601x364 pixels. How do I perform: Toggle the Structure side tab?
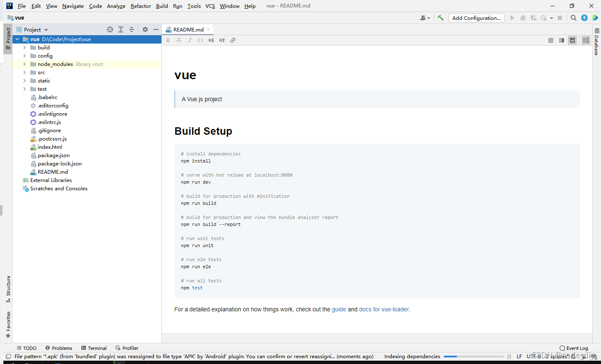click(8, 289)
